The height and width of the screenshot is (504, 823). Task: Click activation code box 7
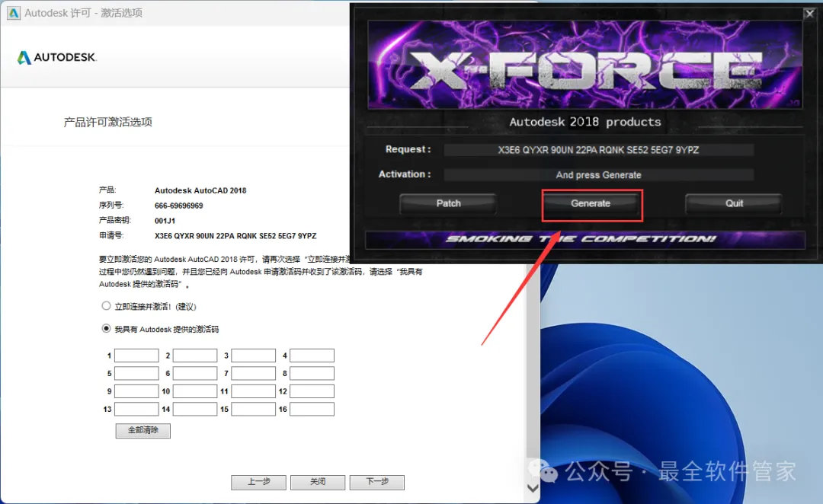(254, 373)
